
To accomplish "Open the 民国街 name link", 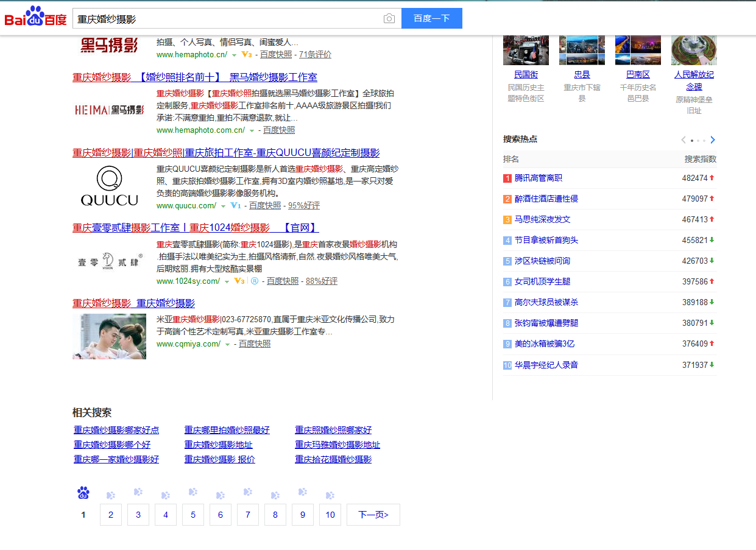I will coord(526,74).
